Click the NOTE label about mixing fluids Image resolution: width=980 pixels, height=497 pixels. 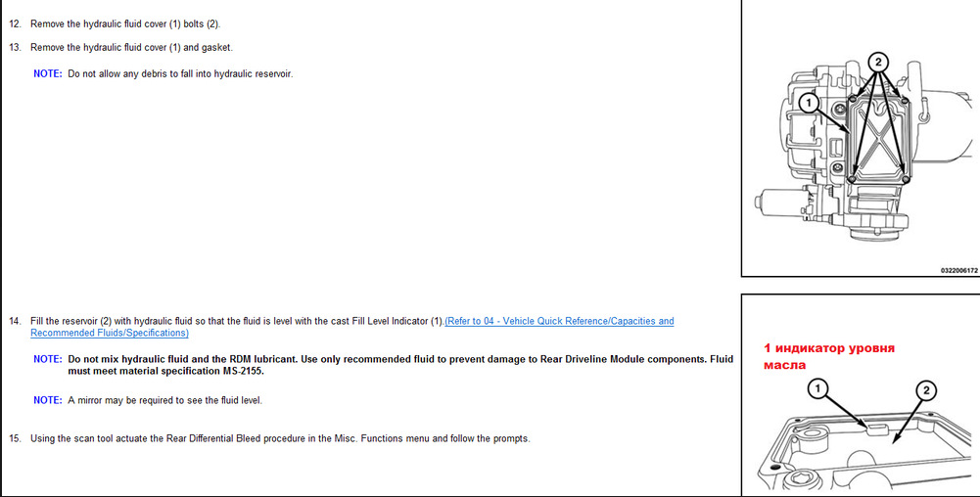[x=48, y=359]
